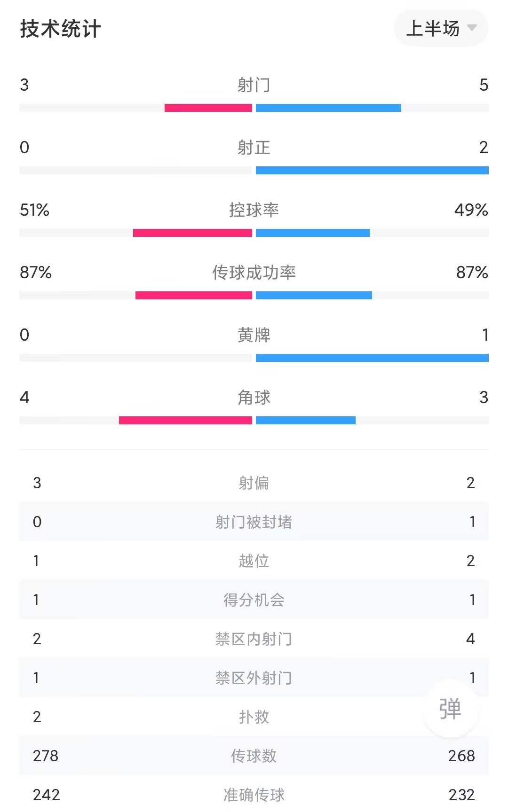Click the 技术统计 heading

point(61,29)
